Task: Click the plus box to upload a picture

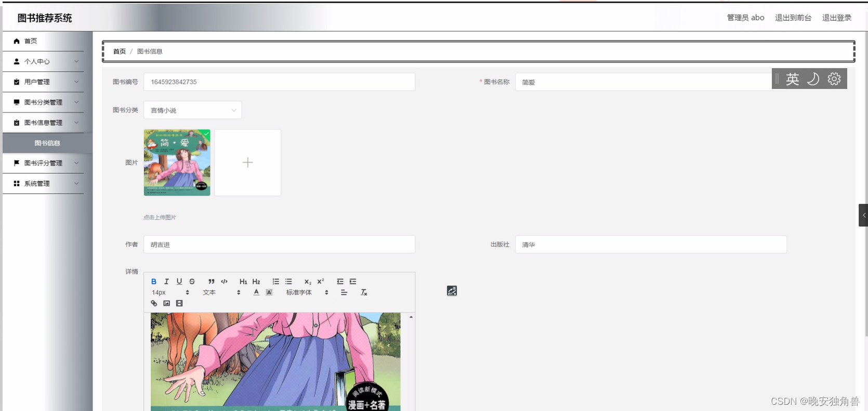Action: (248, 162)
